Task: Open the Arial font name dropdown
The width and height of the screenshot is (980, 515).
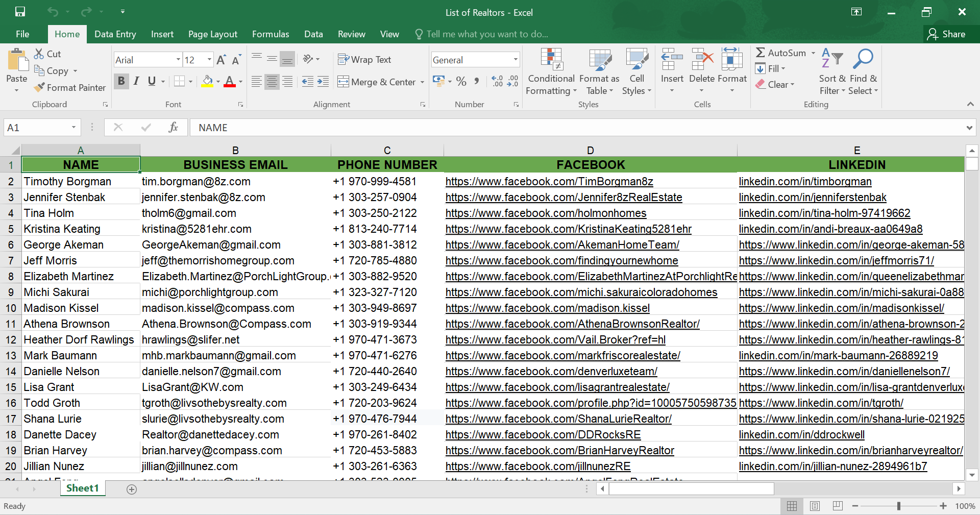Action: [x=178, y=60]
